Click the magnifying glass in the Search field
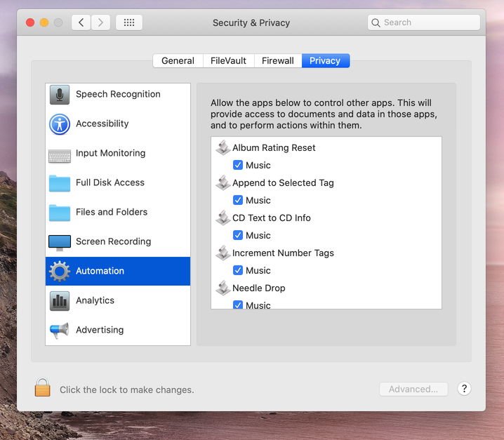The image size is (504, 440). pos(376,22)
